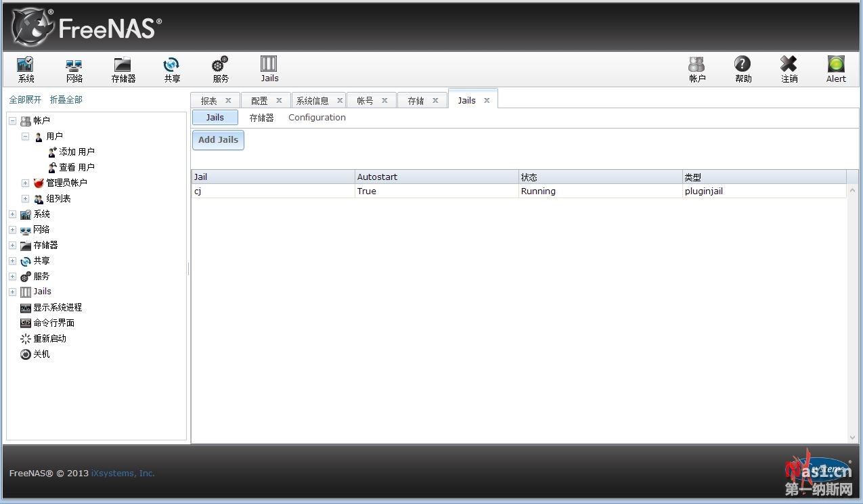
Task: Expand the 存储器 tree node
Action: point(12,245)
